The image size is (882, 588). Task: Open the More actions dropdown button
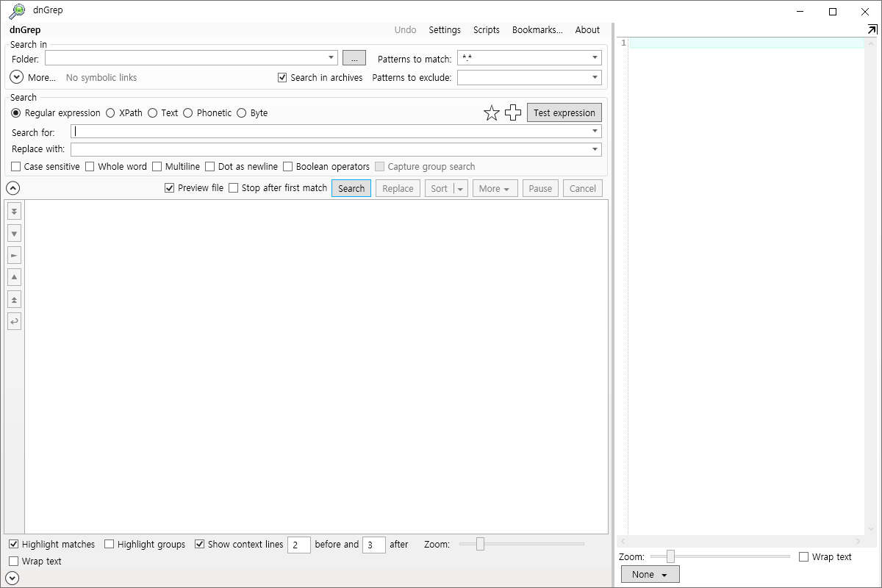[x=495, y=189]
